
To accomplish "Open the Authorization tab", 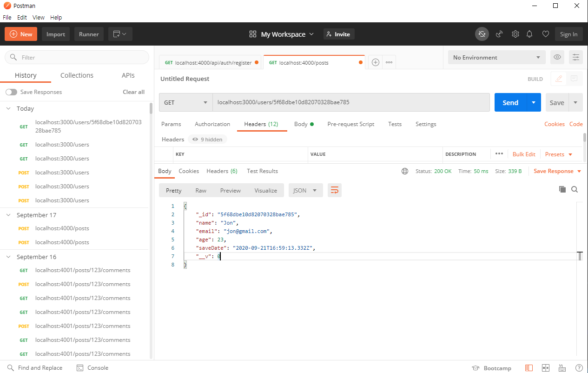I will (212, 124).
